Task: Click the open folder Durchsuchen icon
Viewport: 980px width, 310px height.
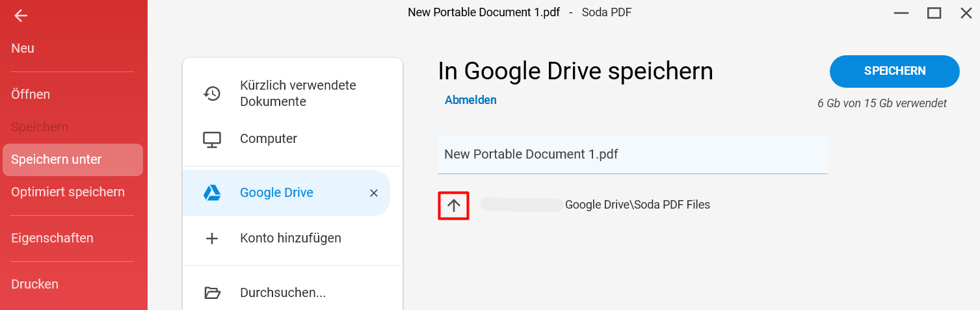Action: tap(212, 292)
